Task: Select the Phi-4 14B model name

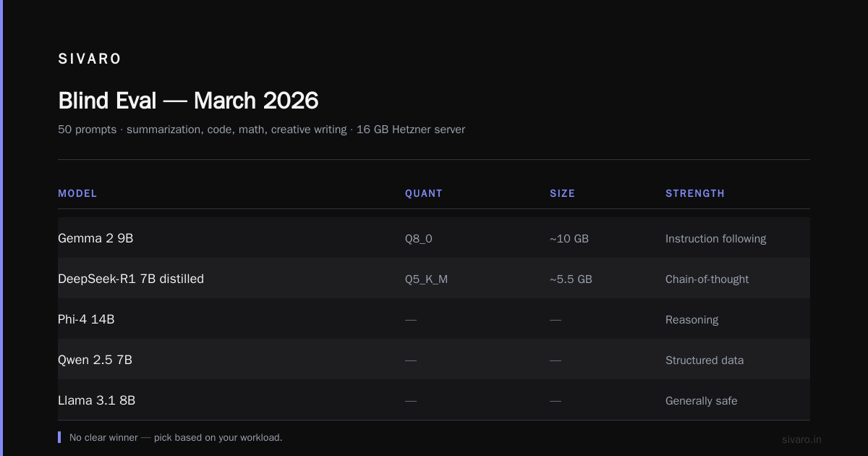Action: click(86, 319)
